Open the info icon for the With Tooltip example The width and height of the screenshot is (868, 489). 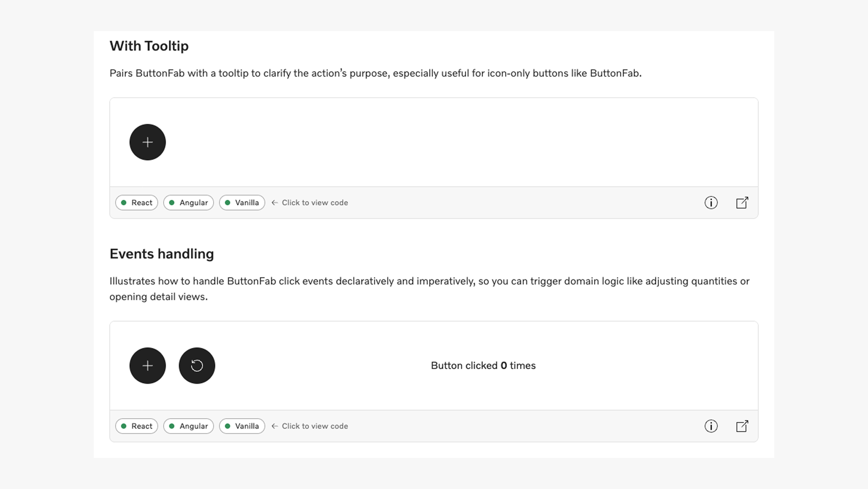pyautogui.click(x=711, y=202)
